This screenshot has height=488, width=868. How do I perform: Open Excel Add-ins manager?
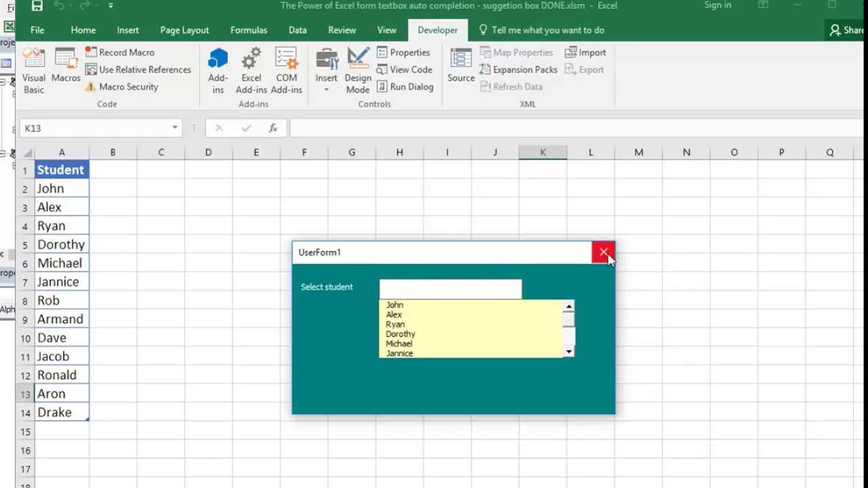coord(252,72)
